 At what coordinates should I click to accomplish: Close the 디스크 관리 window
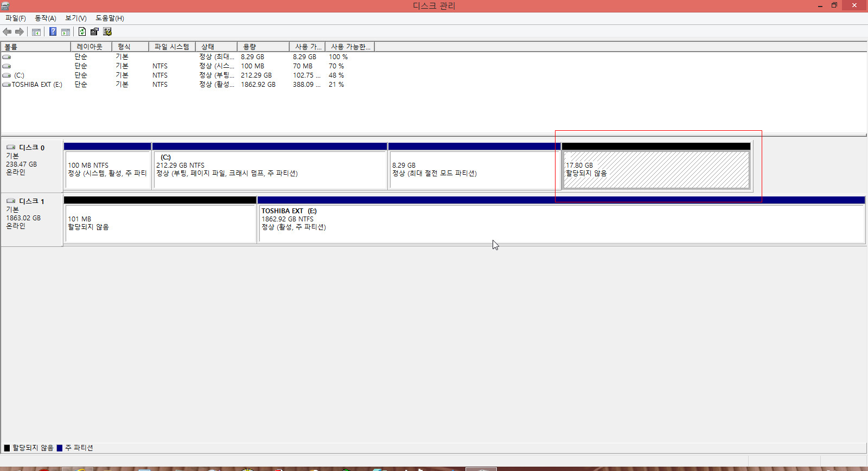pos(854,5)
